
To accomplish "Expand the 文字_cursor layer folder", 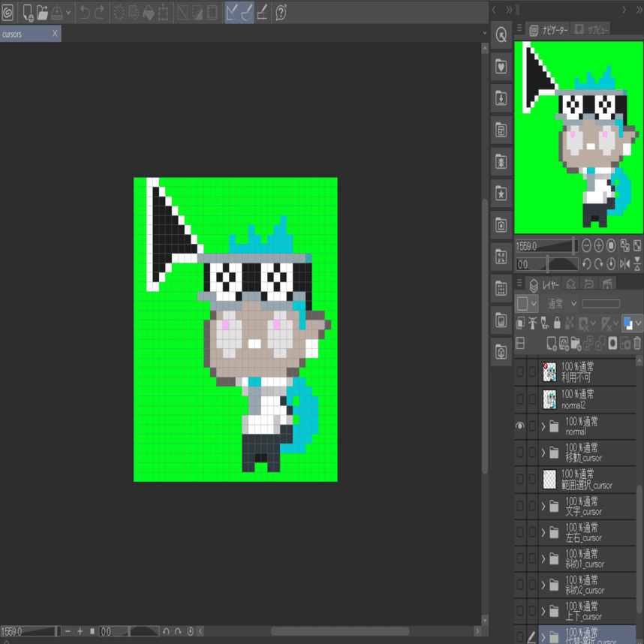I will (543, 506).
